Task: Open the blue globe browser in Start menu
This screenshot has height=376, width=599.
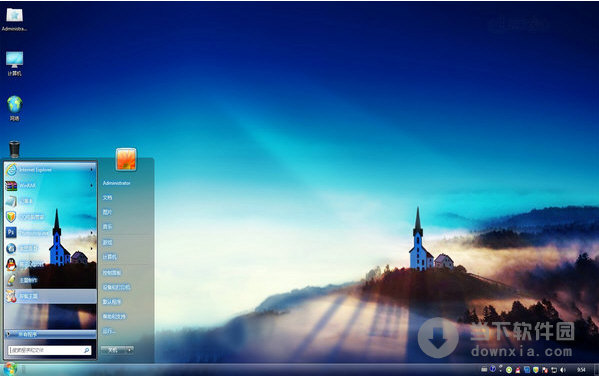Action: point(50,248)
